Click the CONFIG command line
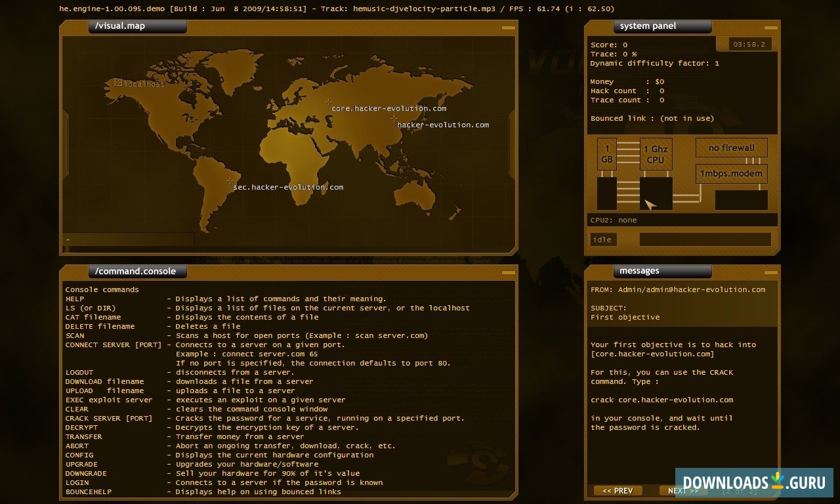This screenshot has width=840, height=504. pyautogui.click(x=220, y=455)
